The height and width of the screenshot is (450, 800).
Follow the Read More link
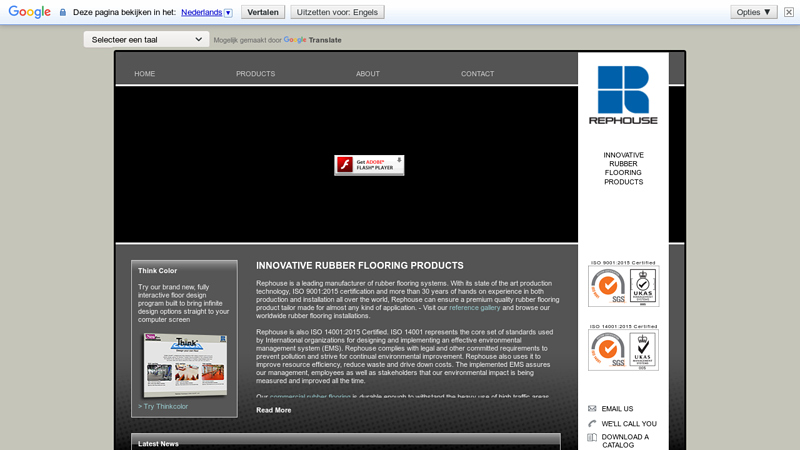(273, 410)
